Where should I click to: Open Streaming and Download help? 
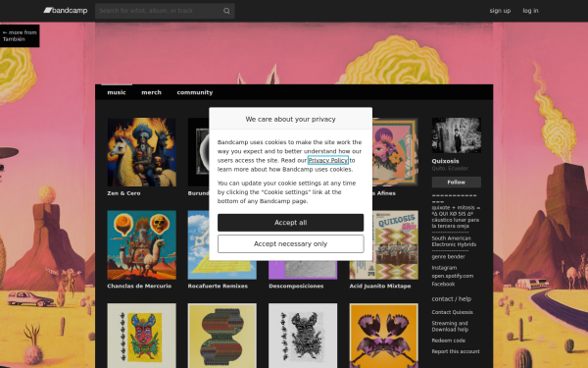click(450, 327)
